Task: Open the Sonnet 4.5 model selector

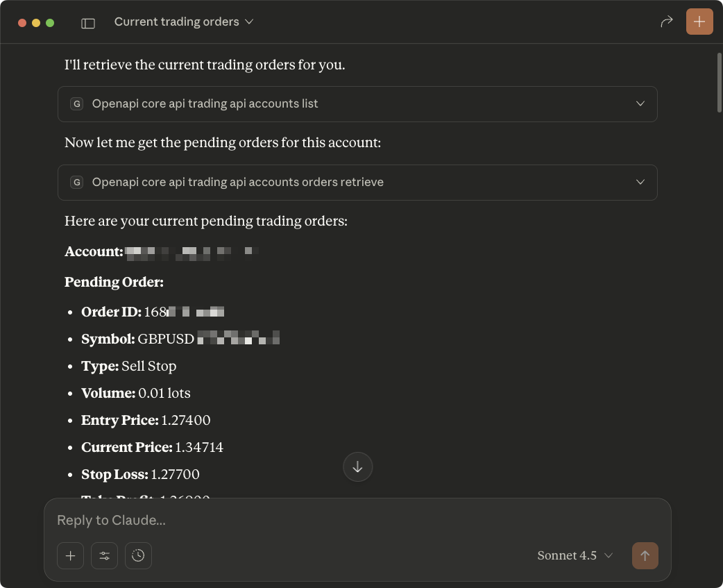Action: (x=575, y=555)
